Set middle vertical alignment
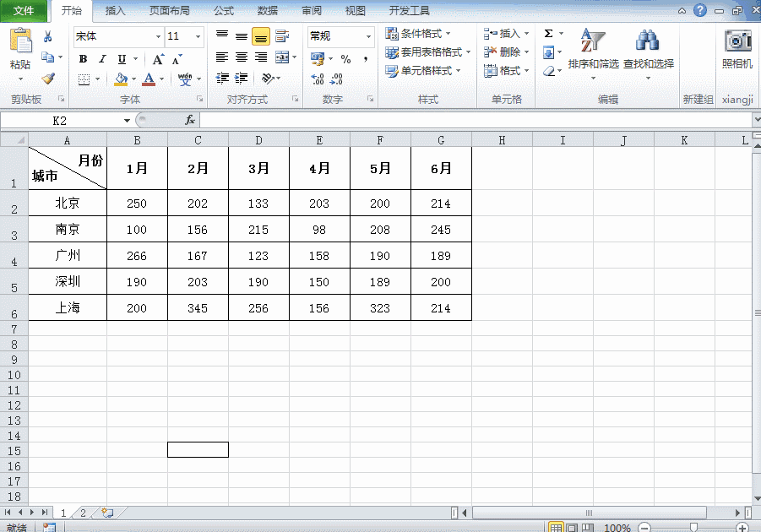The width and height of the screenshot is (761, 532). tap(242, 36)
